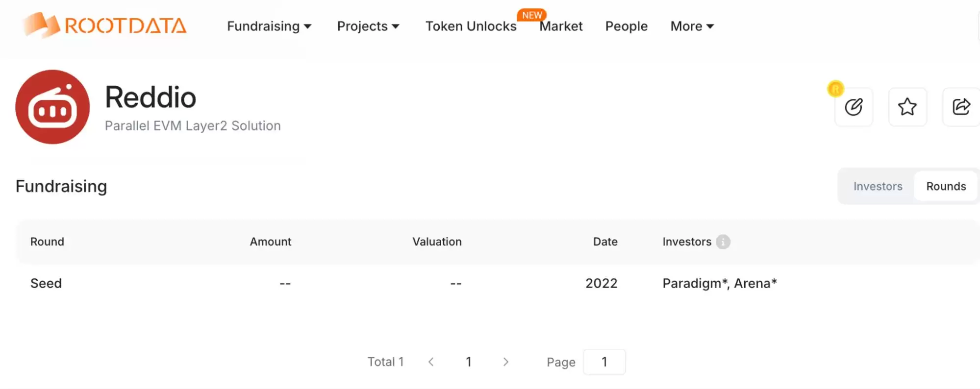Click the Investors info icon
Image resolution: width=980 pixels, height=389 pixels.
pos(723,242)
